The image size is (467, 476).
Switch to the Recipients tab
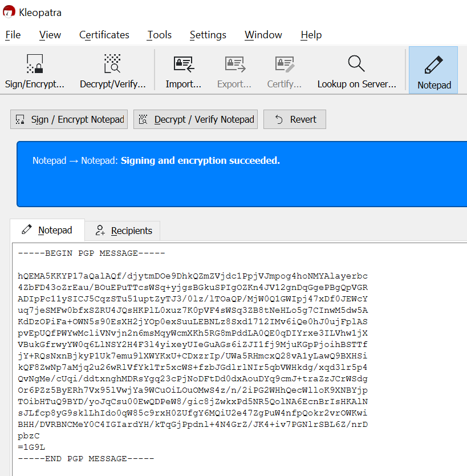123,231
